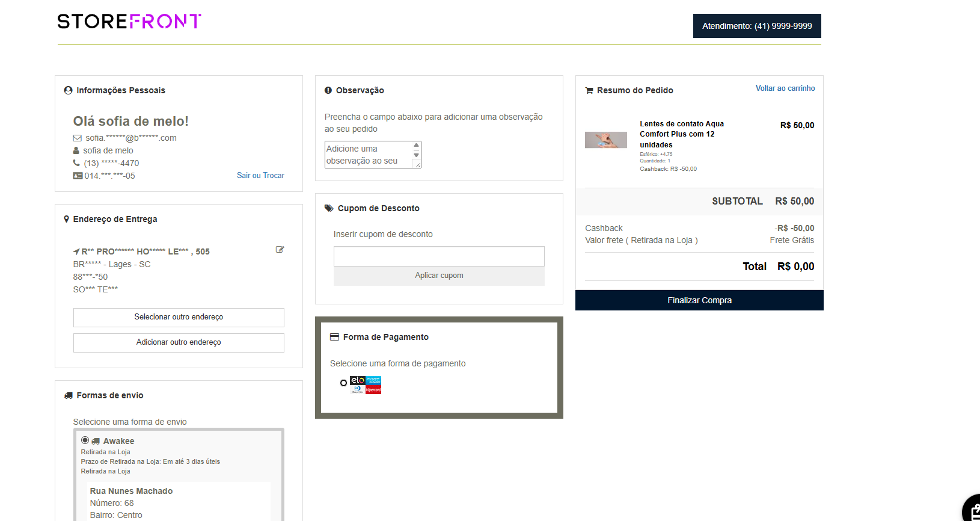The image size is (980, 521).
Task: Click the Rua Nunes Machado pickup address
Action: point(132,491)
